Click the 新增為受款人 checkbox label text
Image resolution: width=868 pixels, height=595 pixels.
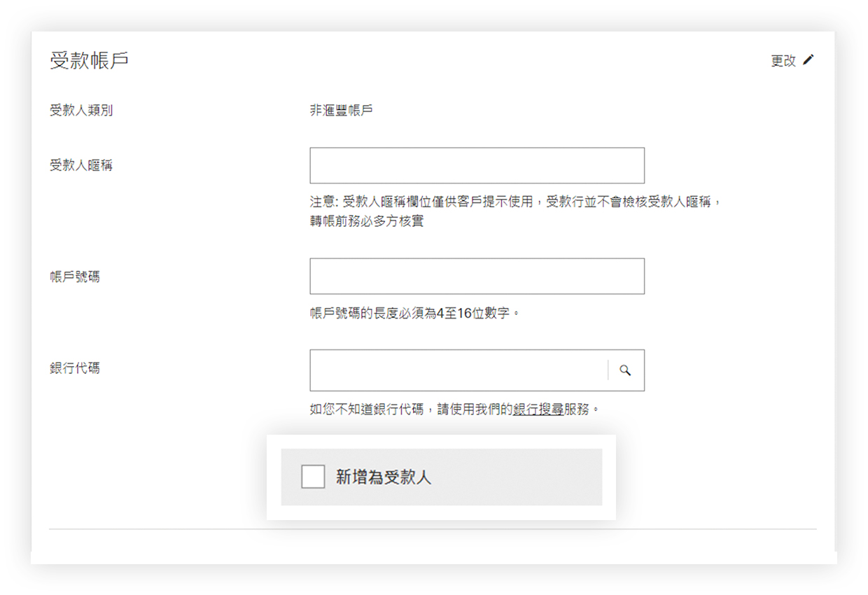click(x=384, y=477)
